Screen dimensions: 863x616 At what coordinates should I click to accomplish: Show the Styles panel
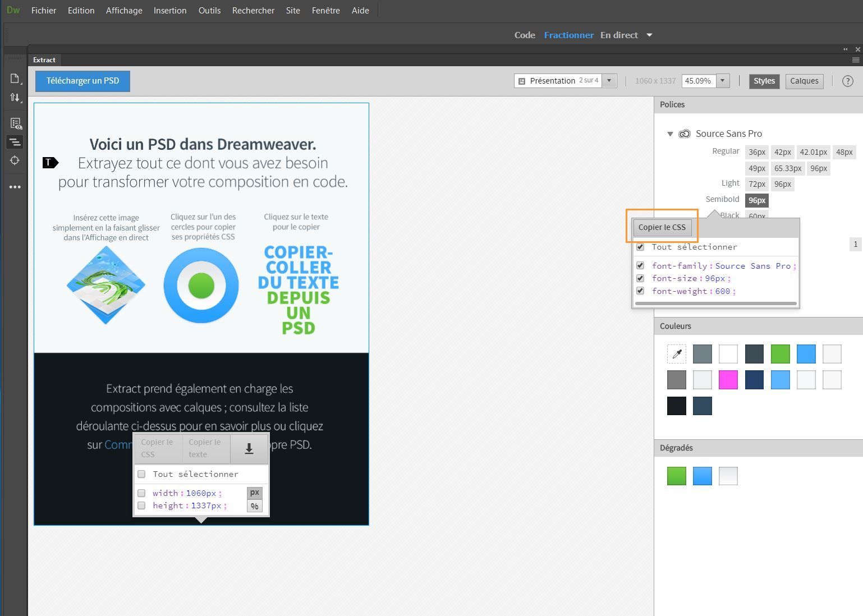[764, 81]
